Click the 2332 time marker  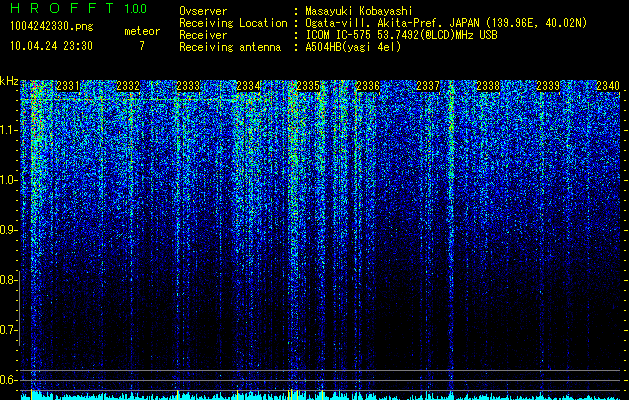(x=128, y=86)
